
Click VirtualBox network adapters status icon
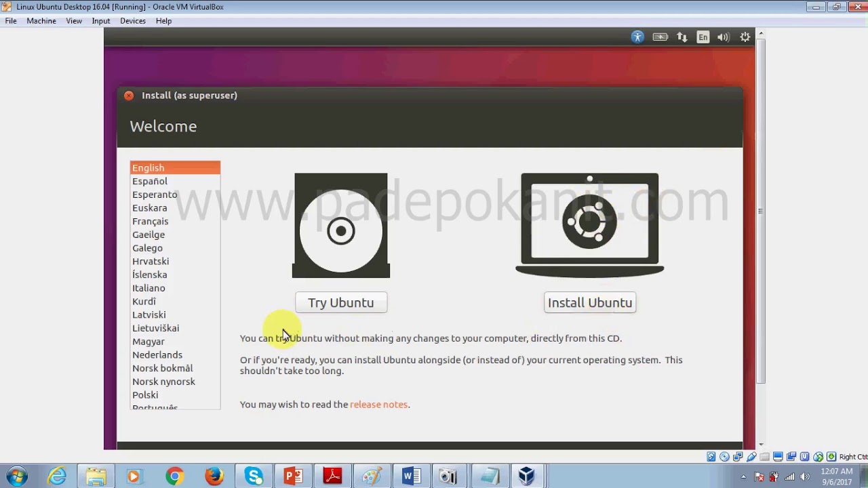[x=738, y=457]
